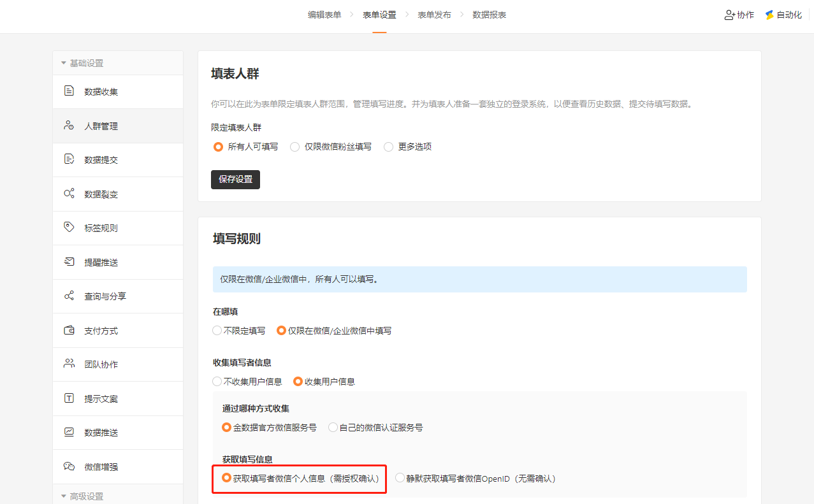Choose 仅限在微信/企业微信中填写 option
The height and width of the screenshot is (504, 814).
282,331
